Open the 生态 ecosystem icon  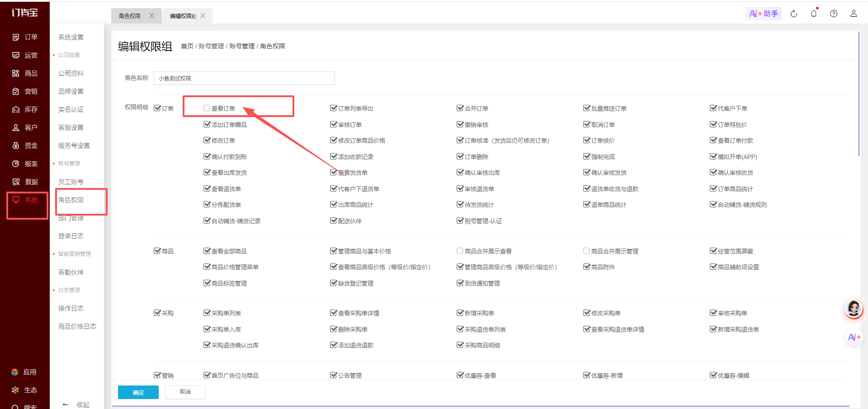(15, 390)
